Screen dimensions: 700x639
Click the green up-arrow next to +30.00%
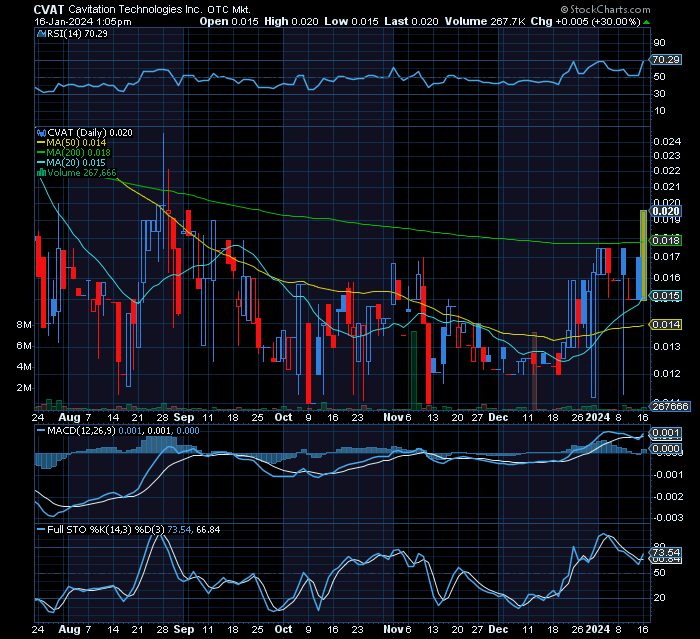pos(646,22)
